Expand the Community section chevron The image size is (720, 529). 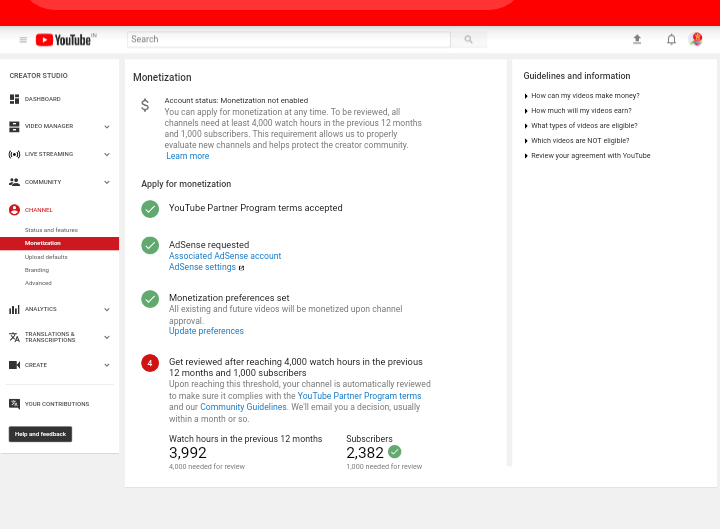(x=107, y=182)
